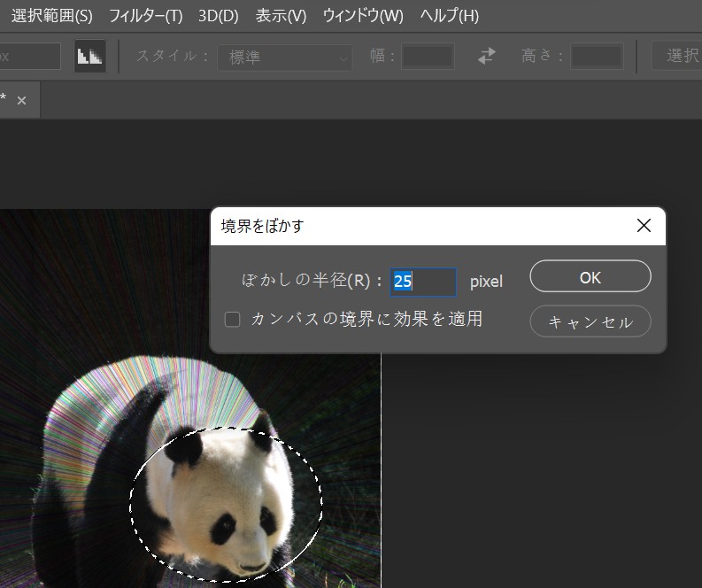Open the ヘルプ(H) menu
Viewport: 702px width, 588px height.
point(449,16)
